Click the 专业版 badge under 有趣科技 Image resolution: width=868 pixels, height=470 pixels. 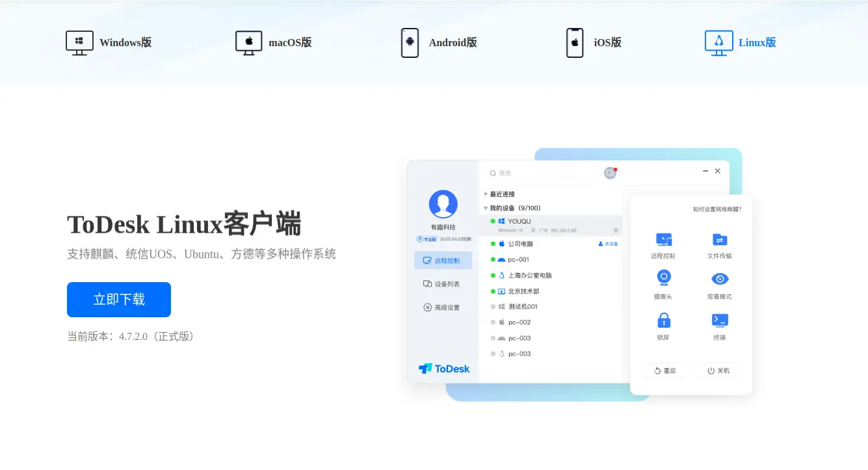(427, 239)
